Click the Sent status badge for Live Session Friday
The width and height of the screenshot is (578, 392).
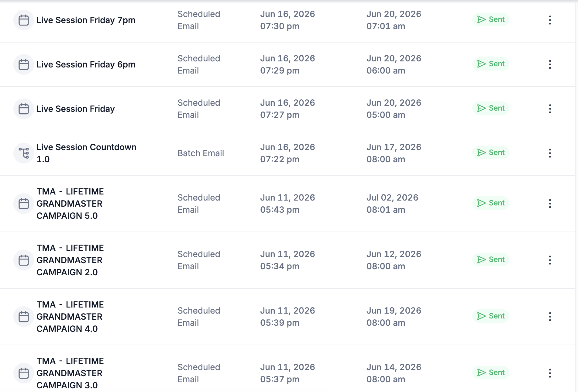pos(491,108)
